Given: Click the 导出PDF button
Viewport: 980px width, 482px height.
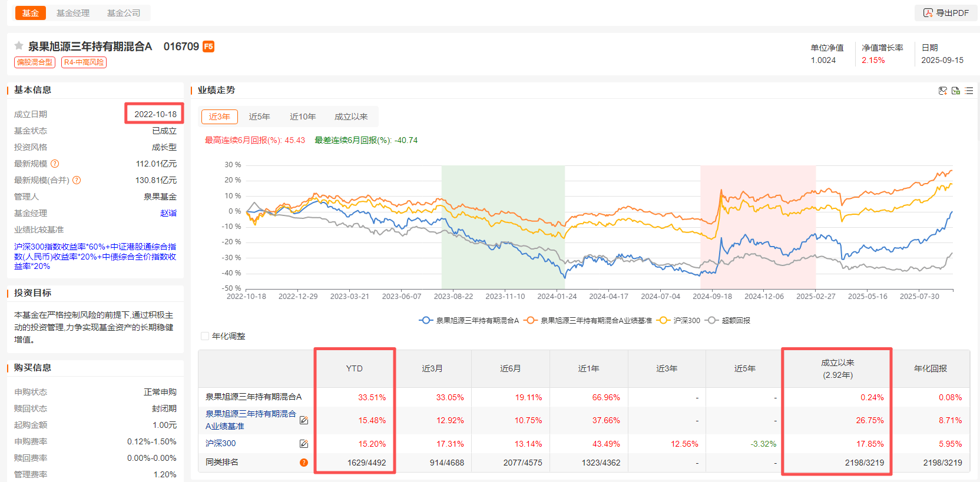Looking at the screenshot, I should tap(946, 13).
